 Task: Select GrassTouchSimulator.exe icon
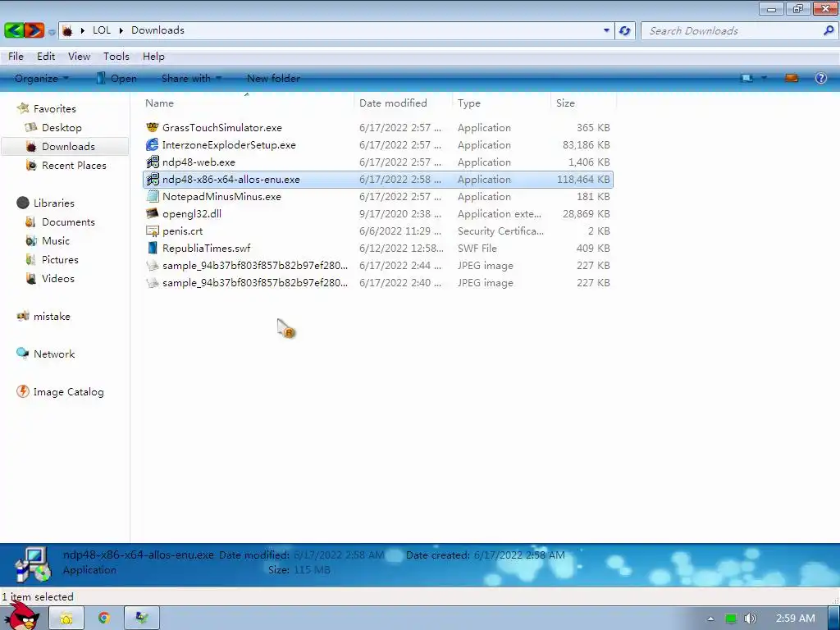153,127
